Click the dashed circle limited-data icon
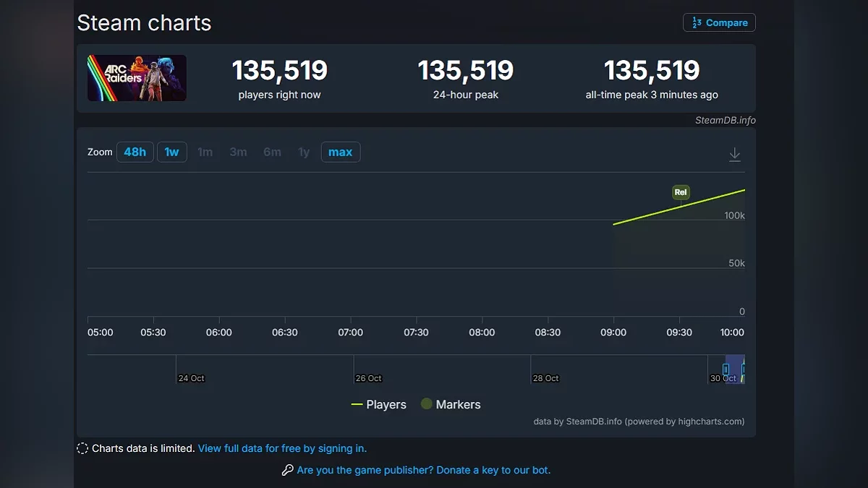The width and height of the screenshot is (868, 488). [x=82, y=448]
